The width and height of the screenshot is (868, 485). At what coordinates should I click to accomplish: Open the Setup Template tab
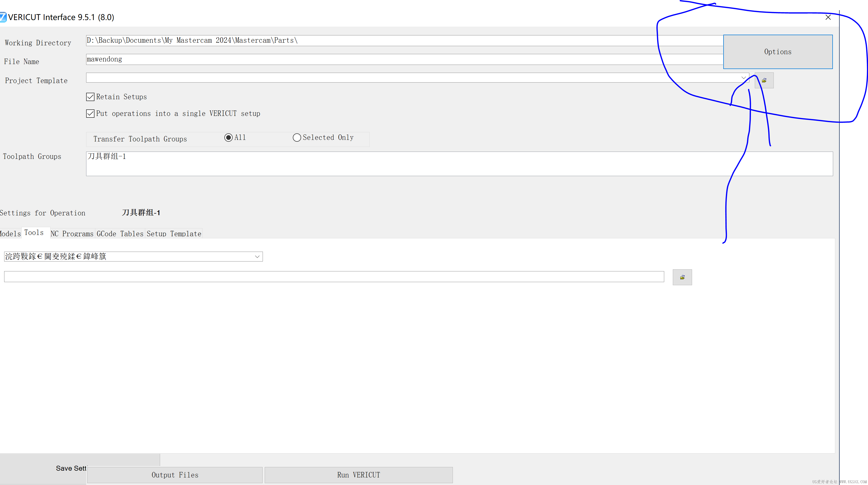pyautogui.click(x=174, y=234)
